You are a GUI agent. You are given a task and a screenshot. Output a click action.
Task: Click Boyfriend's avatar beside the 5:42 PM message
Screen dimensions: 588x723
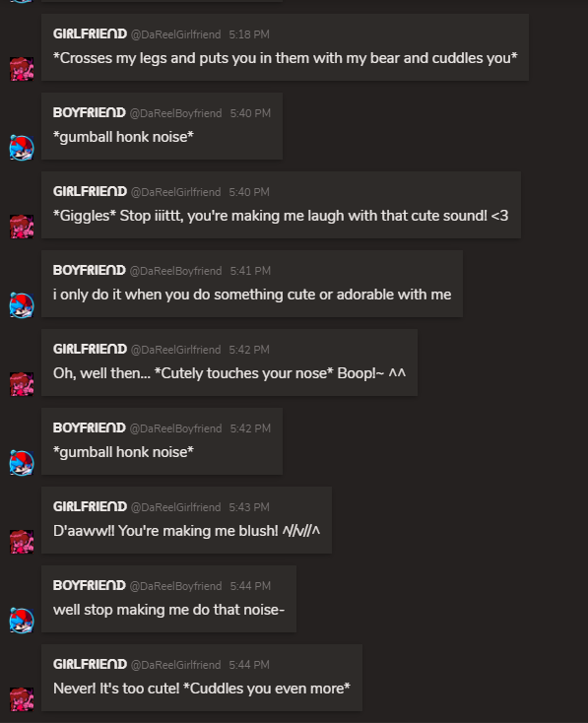tap(22, 463)
